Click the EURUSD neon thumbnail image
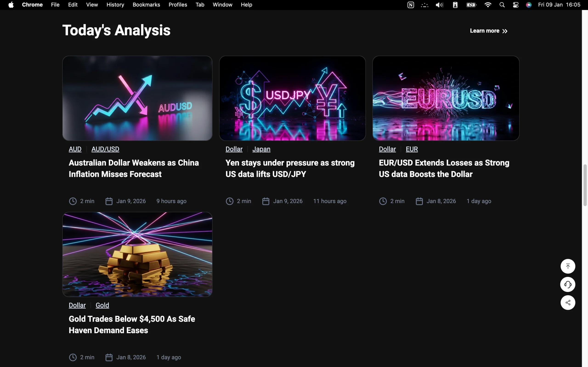The width and height of the screenshot is (588, 367). [446, 98]
